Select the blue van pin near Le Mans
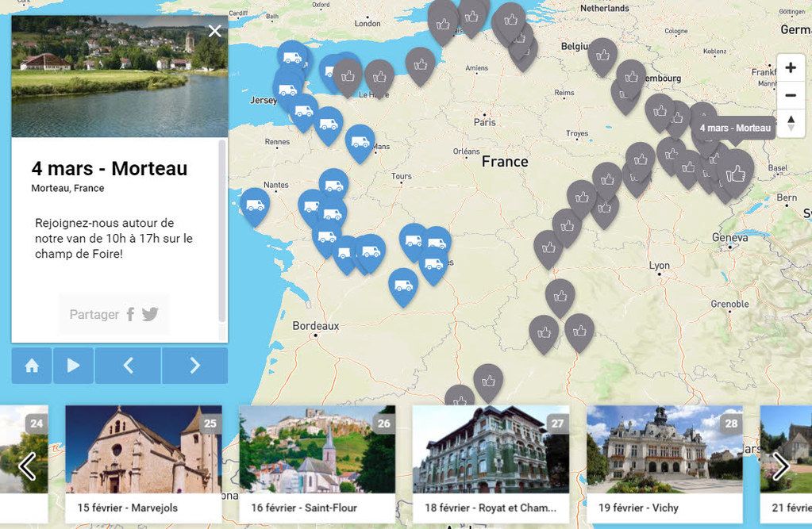This screenshot has width=812, height=529. tap(360, 144)
